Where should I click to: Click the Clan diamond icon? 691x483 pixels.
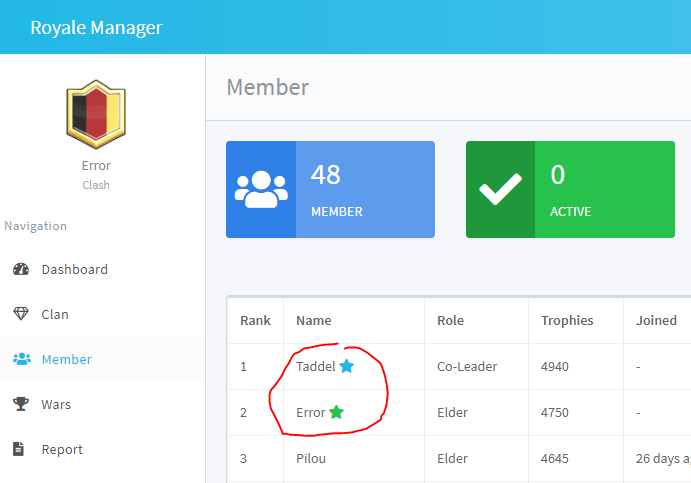pos(21,314)
